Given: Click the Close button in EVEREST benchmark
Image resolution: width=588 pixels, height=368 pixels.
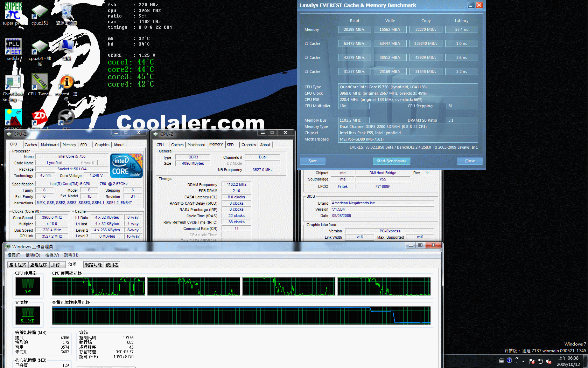Looking at the screenshot, I should (x=470, y=161).
